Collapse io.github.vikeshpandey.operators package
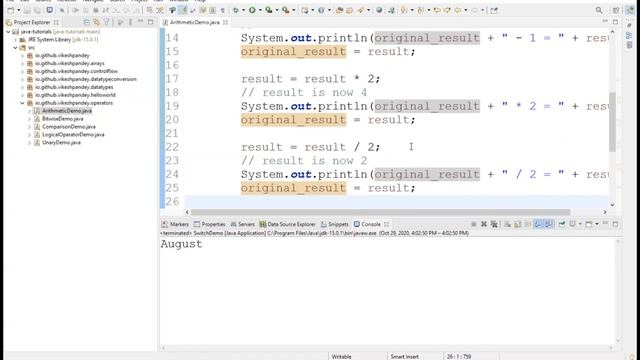 [x=22, y=103]
